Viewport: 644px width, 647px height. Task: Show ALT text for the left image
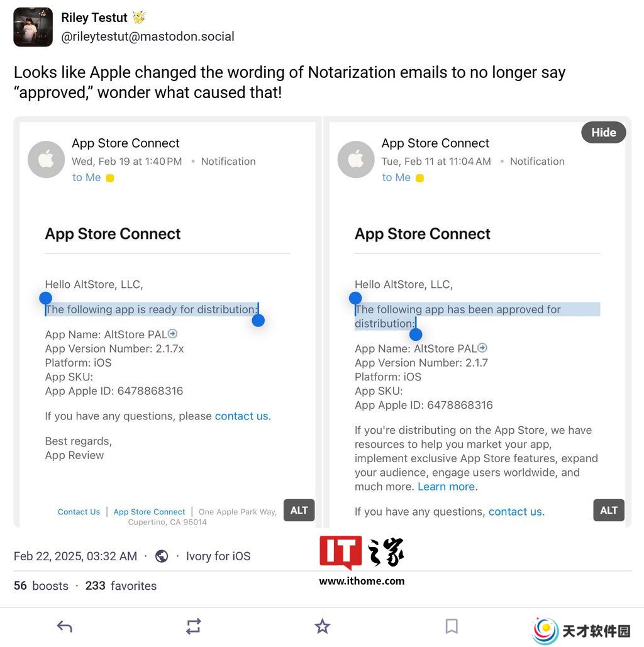pos(299,511)
